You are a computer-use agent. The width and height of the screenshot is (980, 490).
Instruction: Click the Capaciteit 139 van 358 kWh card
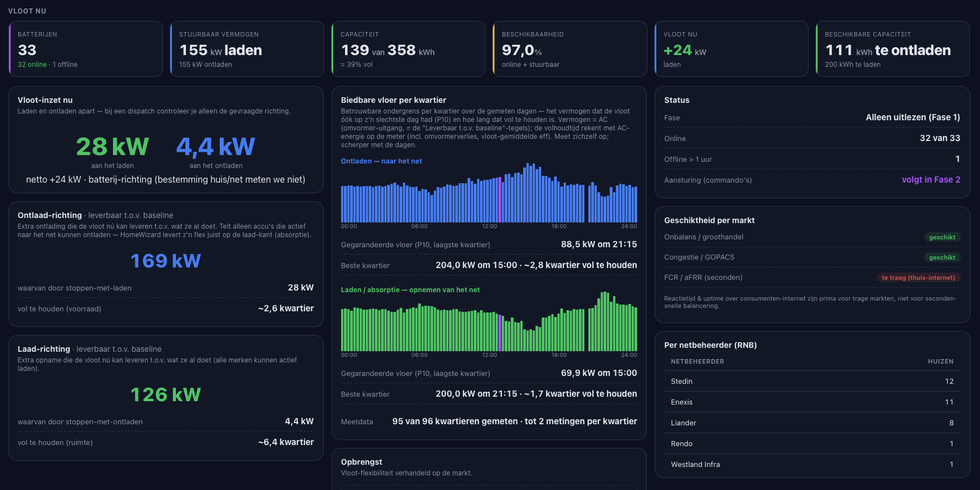tap(409, 49)
